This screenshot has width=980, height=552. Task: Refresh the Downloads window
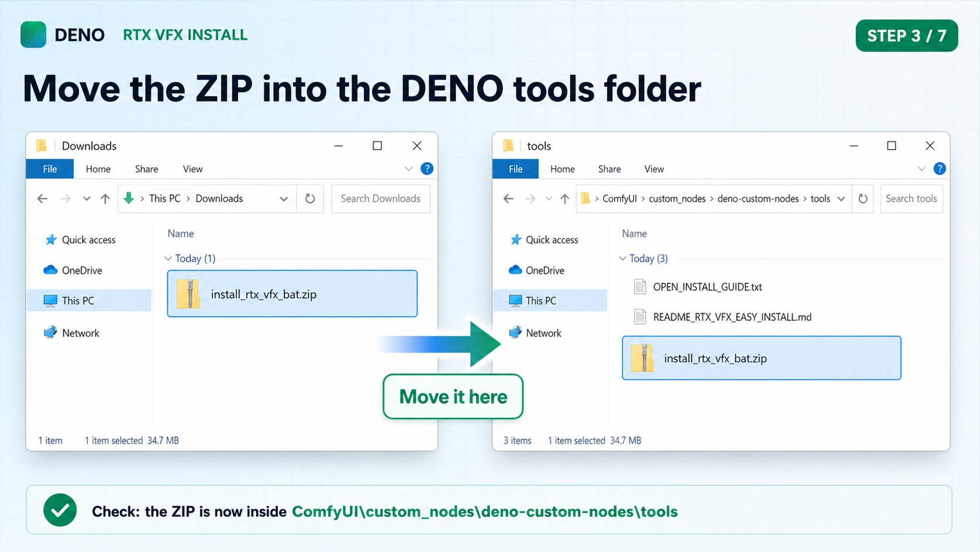click(x=310, y=199)
